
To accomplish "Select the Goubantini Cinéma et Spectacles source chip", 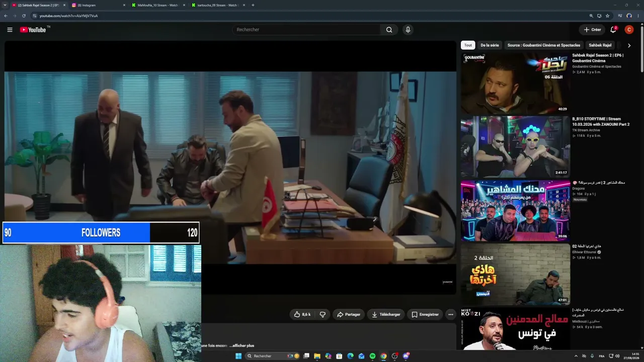I will tap(544, 45).
